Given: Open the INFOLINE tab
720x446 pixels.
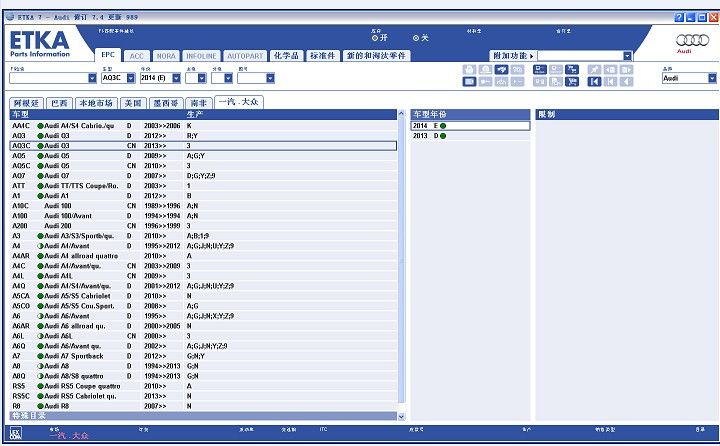Looking at the screenshot, I should coord(201,56).
